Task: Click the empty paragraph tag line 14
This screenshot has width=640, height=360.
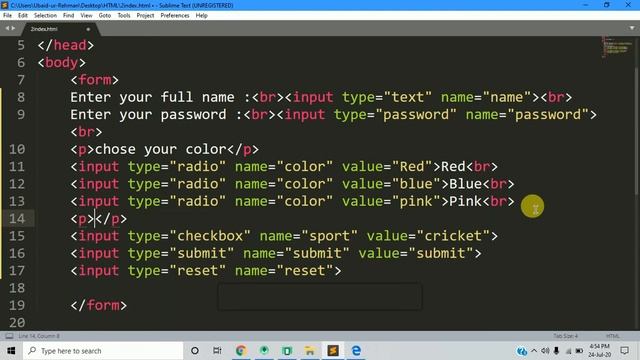Action: click(98, 218)
